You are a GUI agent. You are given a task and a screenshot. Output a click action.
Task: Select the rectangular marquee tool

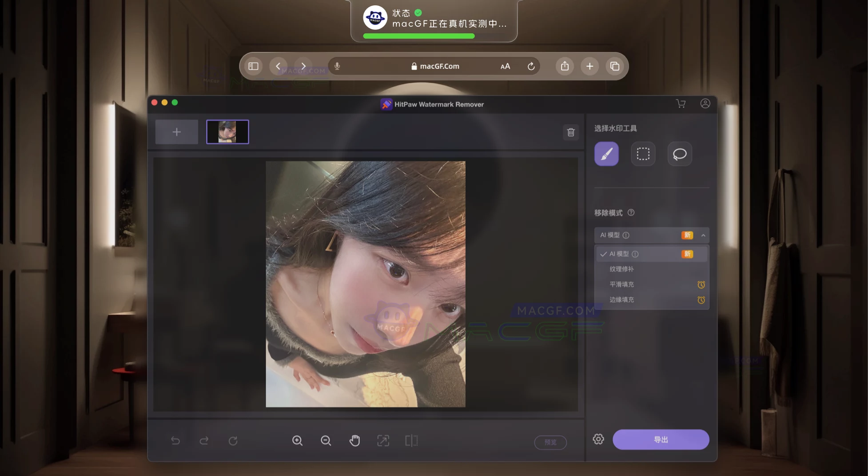click(x=643, y=154)
